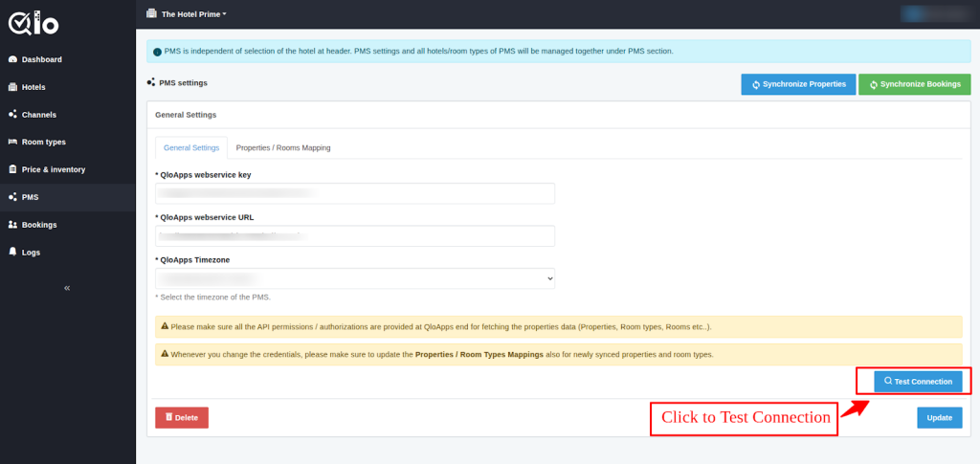Click the Room types bed icon
Viewport: 980px width, 464px height.
coord(12,142)
